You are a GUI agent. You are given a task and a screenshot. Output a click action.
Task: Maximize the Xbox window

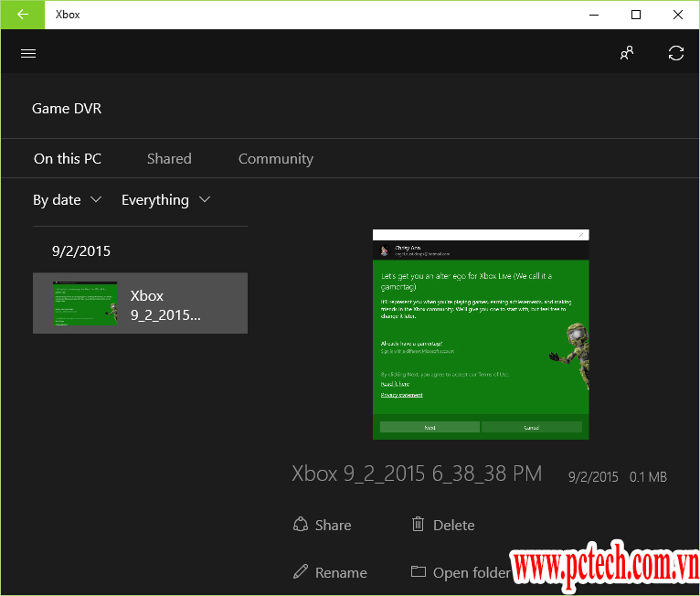(x=636, y=15)
